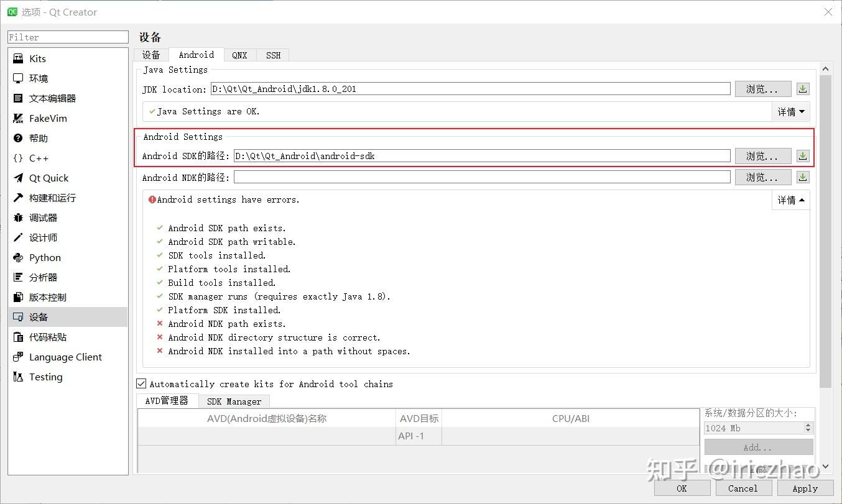
Task: Click 'SDK manager runs' status line
Action: click(279, 296)
